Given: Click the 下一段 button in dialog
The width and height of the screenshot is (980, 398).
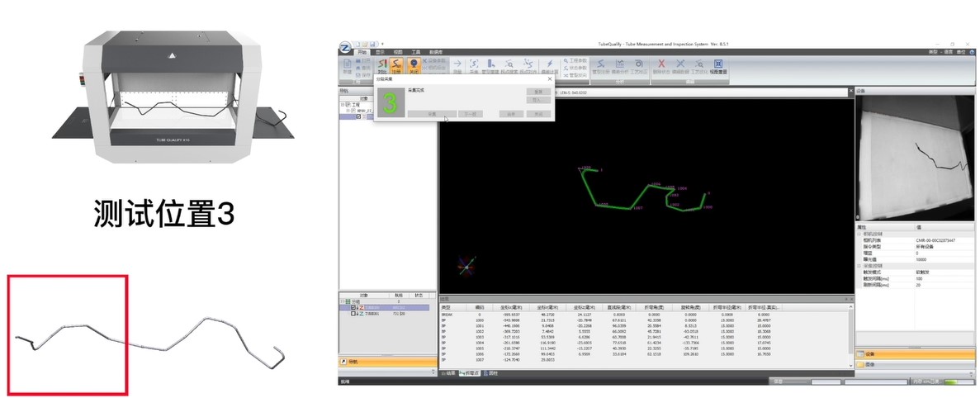Looking at the screenshot, I should tap(468, 114).
